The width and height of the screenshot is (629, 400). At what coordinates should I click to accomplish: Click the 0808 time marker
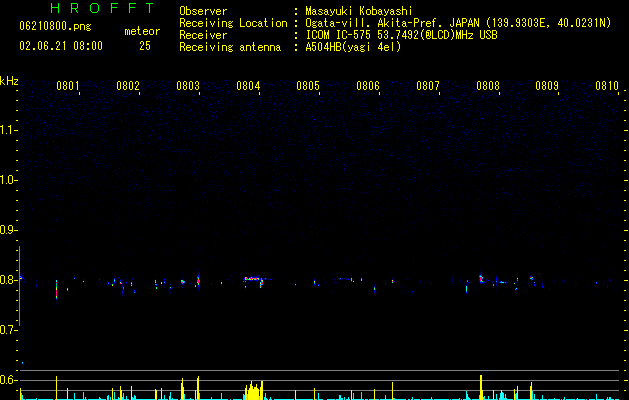pos(488,86)
